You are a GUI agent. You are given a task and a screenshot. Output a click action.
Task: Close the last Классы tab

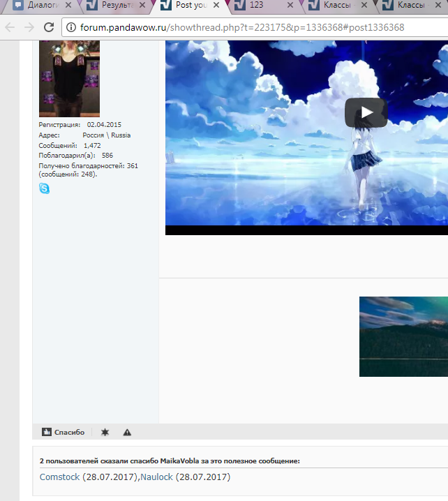coord(438,5)
